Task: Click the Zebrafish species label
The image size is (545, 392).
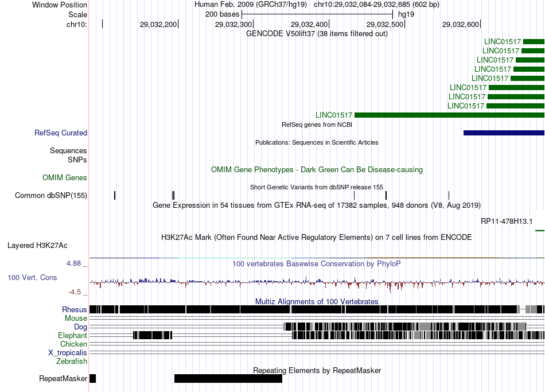Action: (x=72, y=361)
